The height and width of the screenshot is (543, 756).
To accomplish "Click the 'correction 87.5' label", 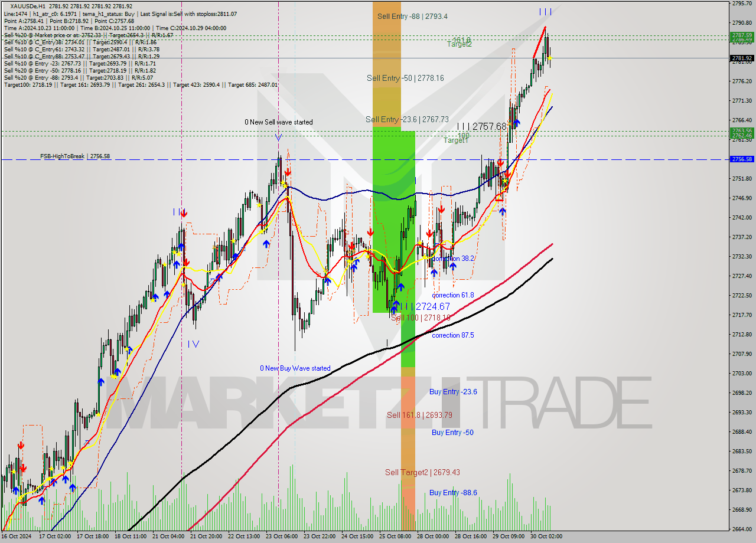I will coord(453,335).
